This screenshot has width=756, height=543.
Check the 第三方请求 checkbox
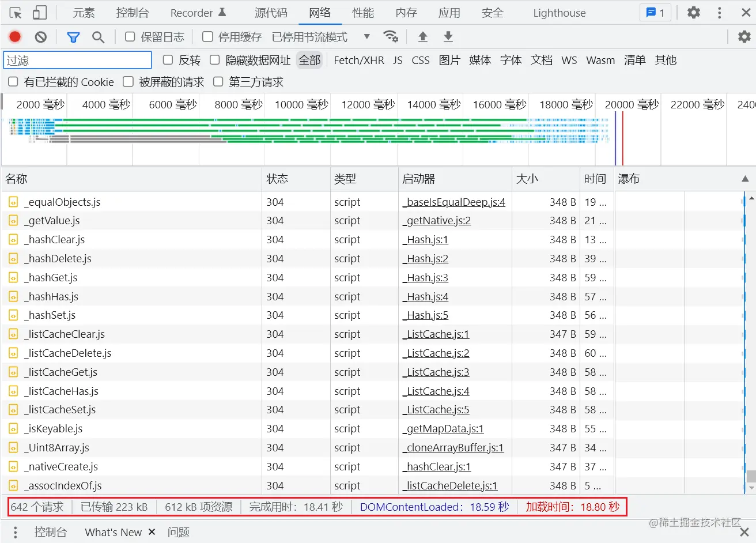coord(218,82)
